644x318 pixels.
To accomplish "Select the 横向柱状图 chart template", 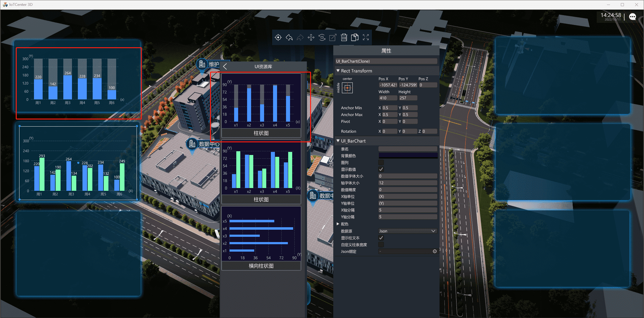I will point(261,238).
